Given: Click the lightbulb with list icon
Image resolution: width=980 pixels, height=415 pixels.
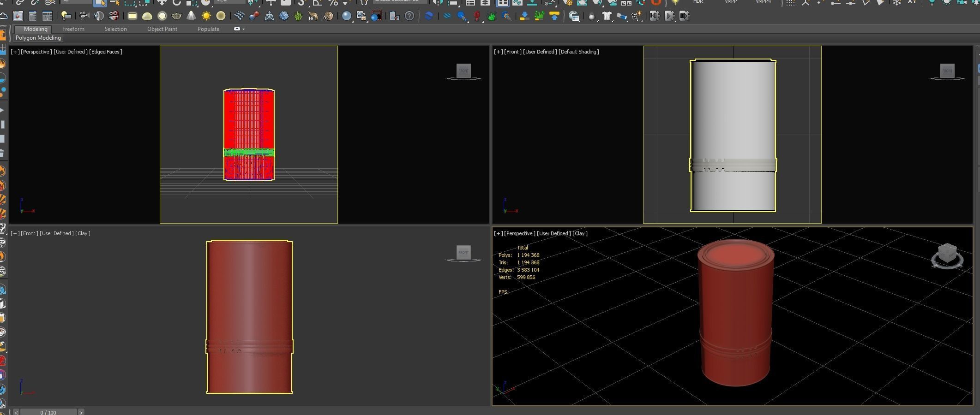Looking at the screenshot, I should click(66, 16).
